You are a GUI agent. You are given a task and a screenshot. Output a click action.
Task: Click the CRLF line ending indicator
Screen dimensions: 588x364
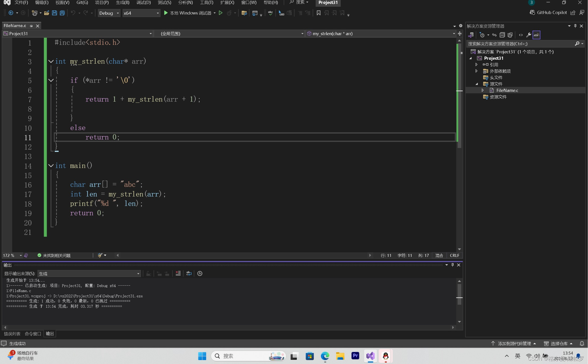[x=454, y=255]
